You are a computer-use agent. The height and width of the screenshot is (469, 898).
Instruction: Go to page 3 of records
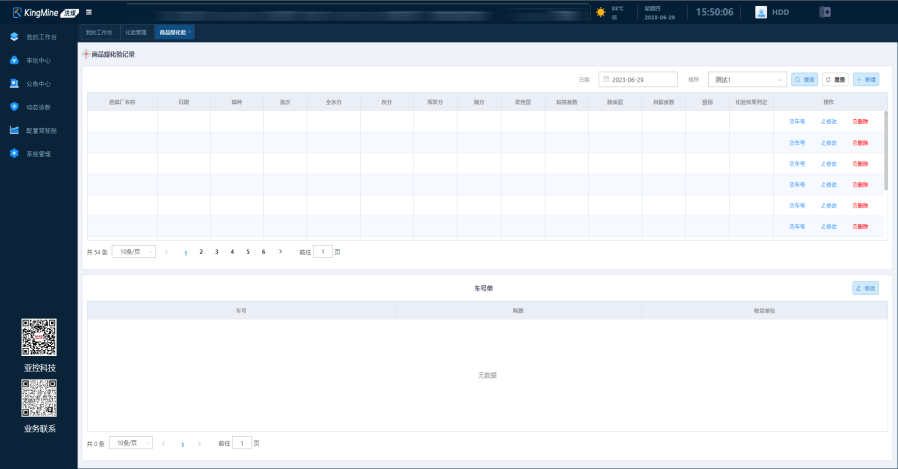click(216, 252)
